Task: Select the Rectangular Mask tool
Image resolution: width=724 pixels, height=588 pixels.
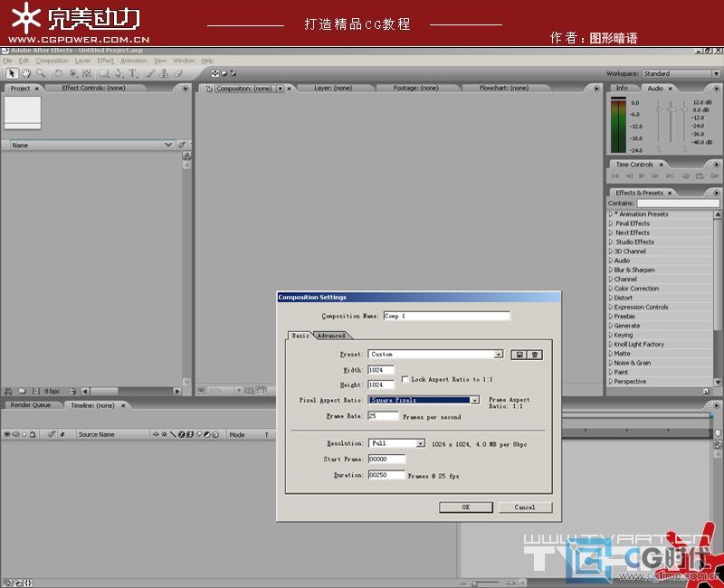Action: pyautogui.click(x=105, y=73)
